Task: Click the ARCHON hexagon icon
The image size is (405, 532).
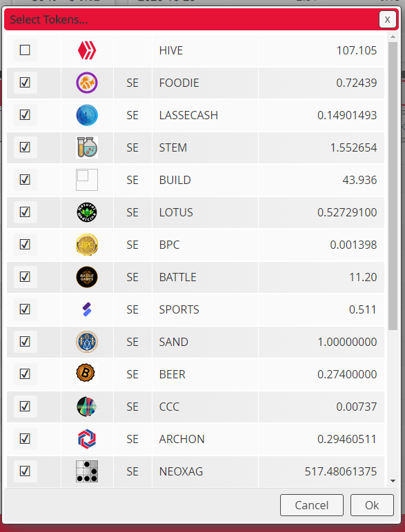Action: (x=87, y=439)
